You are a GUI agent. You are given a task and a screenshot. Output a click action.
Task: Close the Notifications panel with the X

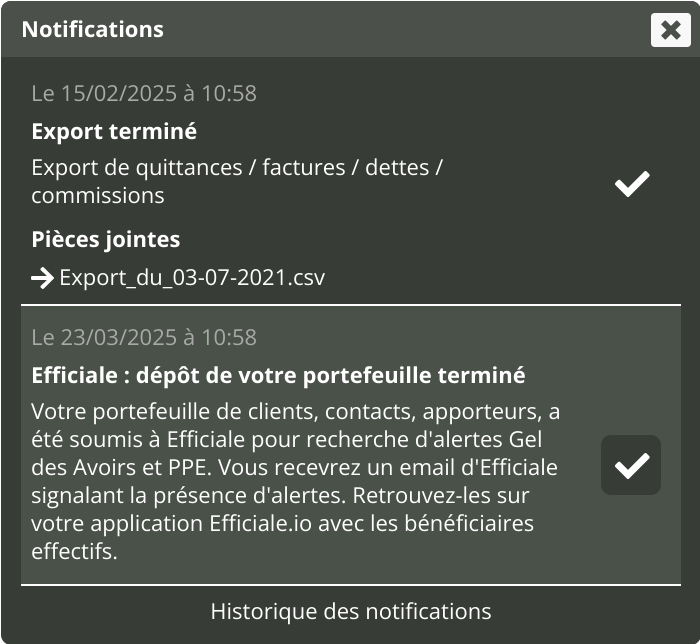[x=670, y=29]
